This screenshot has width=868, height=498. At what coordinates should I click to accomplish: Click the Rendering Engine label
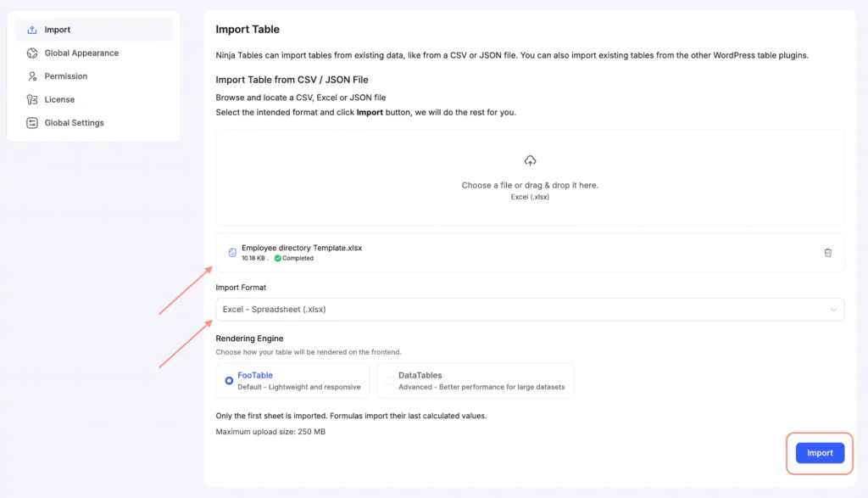tap(249, 339)
